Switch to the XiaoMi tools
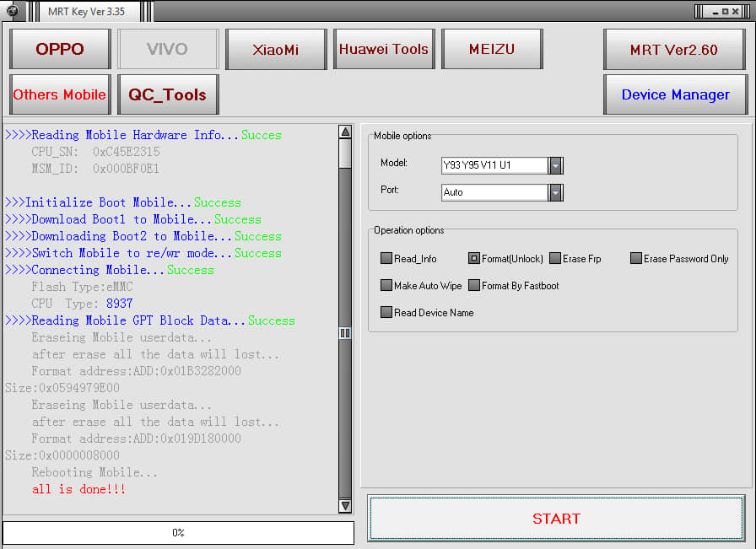 pos(276,49)
